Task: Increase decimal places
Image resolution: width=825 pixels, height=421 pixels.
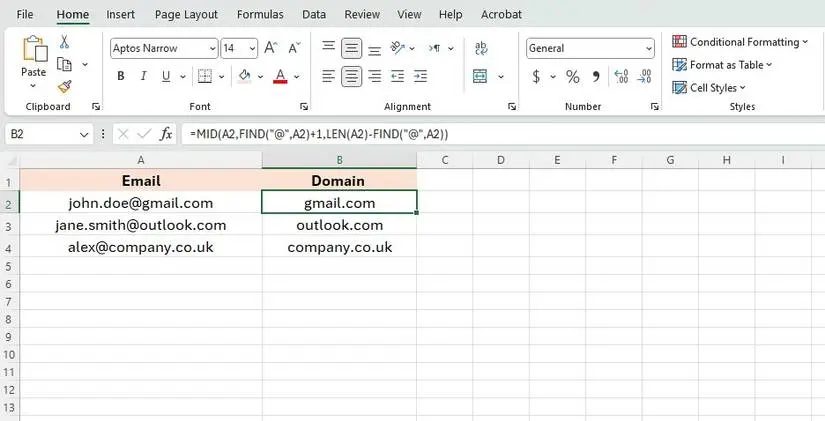Action: (621, 77)
